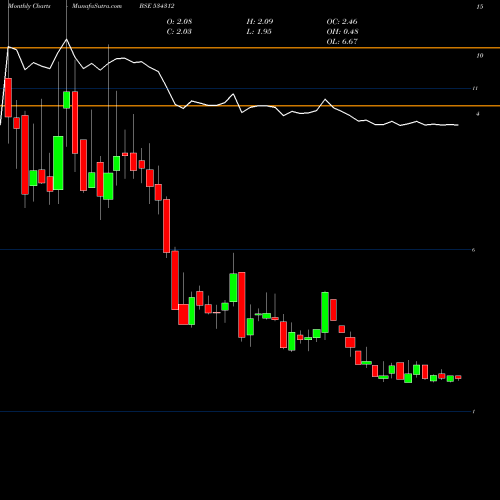Click the "11" price axis label
The height and width of the screenshot is (500, 500).
(x=475, y=88)
